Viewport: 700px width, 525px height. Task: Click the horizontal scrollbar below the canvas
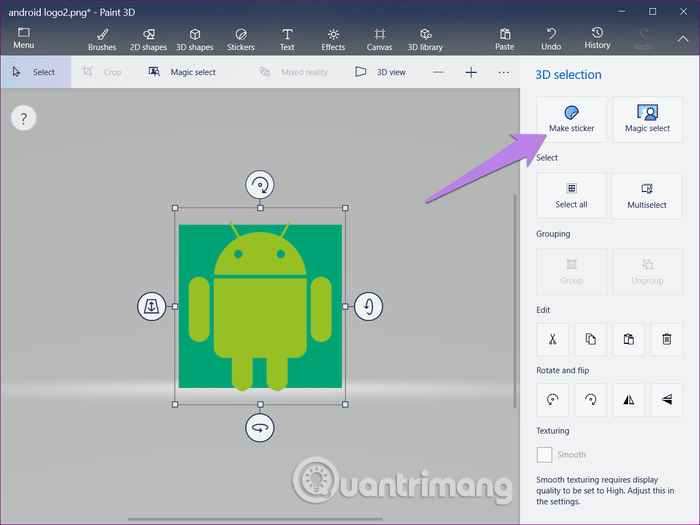point(255,519)
